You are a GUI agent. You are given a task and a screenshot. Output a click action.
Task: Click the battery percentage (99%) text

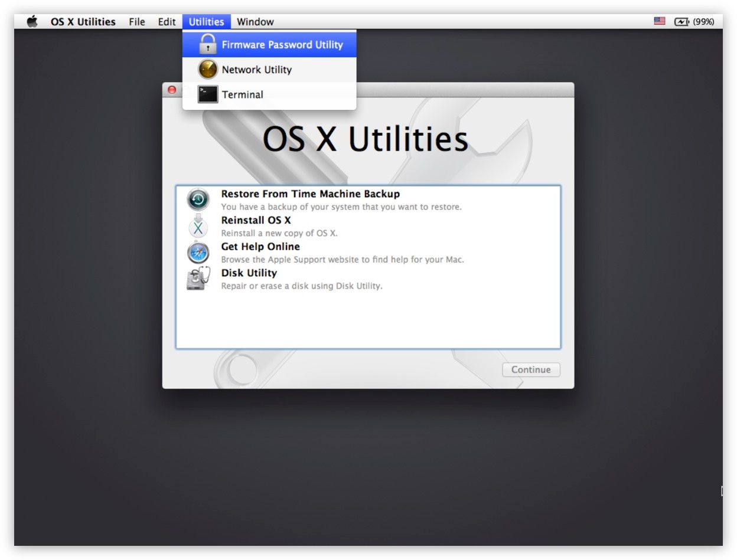pyautogui.click(x=703, y=22)
